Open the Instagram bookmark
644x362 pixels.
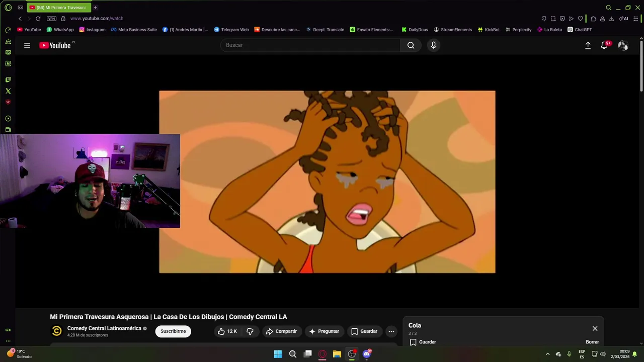(92, 30)
